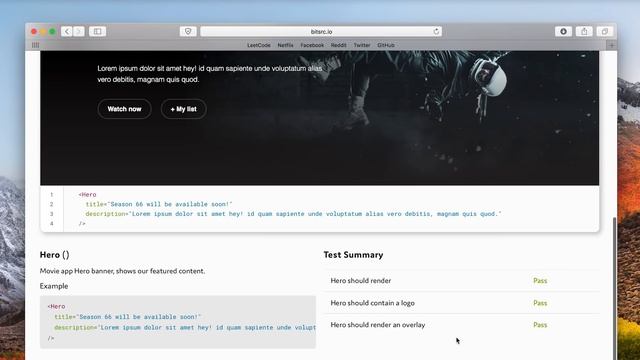The image size is (640, 360).
Task: Click line number 1 in the editor gutter
Action: click(x=51, y=195)
